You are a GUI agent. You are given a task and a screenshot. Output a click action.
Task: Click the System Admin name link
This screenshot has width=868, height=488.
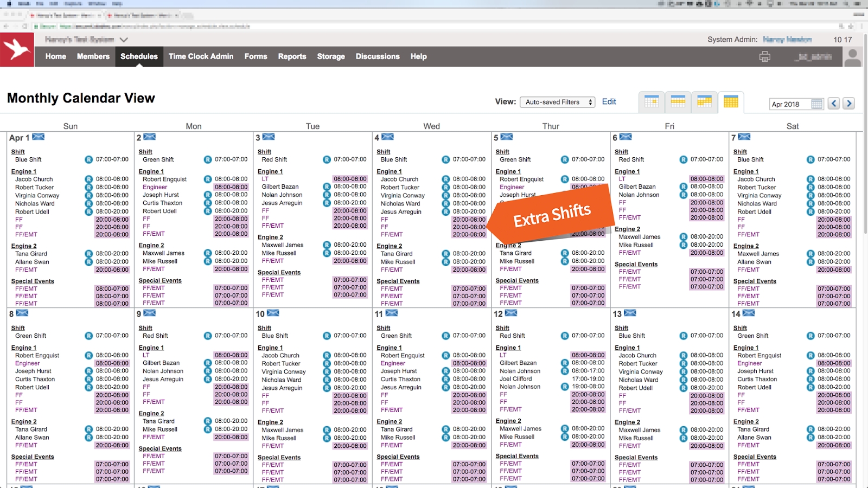[x=787, y=40]
